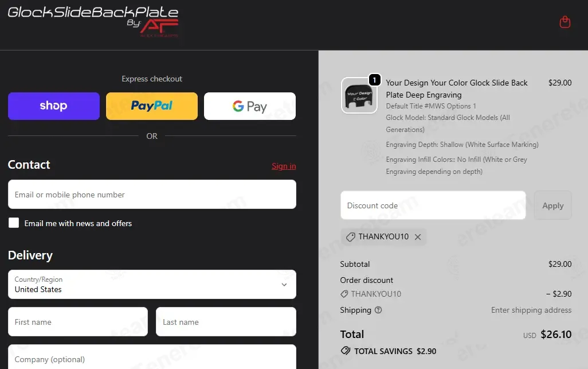Click the Total Savings tag icon

point(346,351)
